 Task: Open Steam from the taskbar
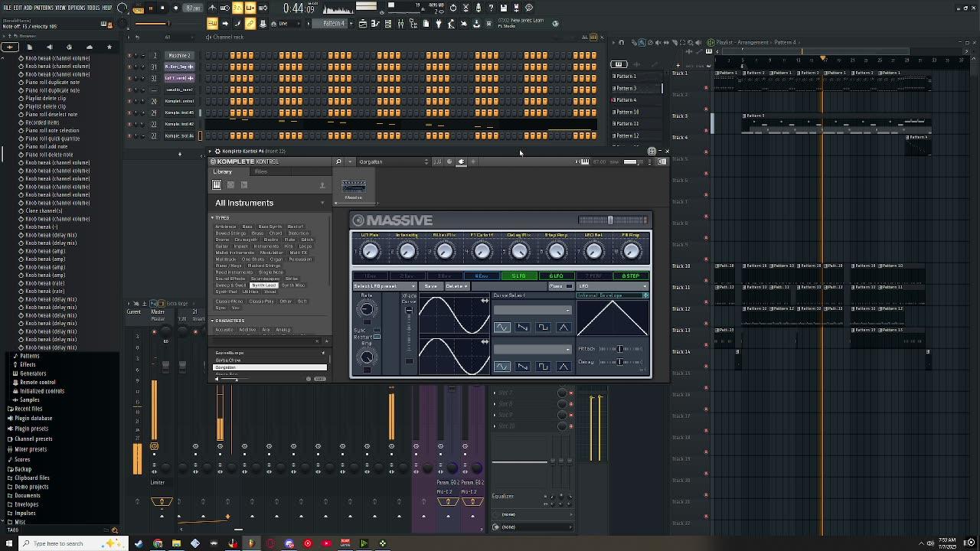pos(139,543)
